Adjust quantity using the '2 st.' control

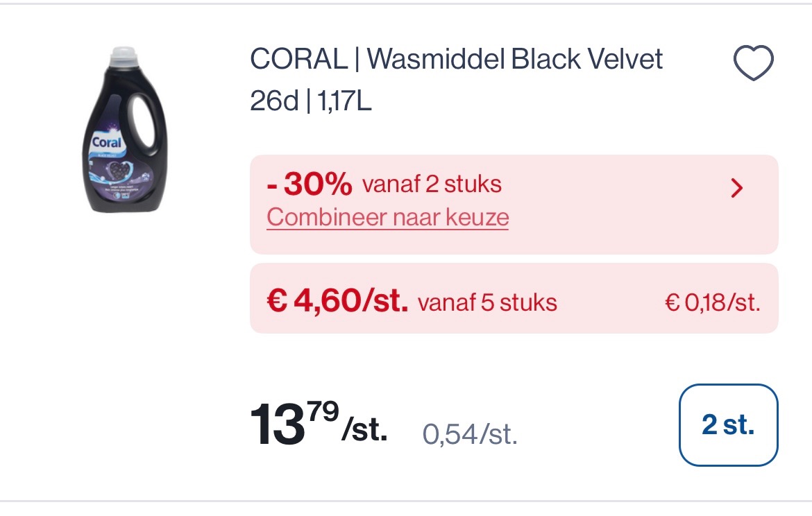click(x=728, y=424)
